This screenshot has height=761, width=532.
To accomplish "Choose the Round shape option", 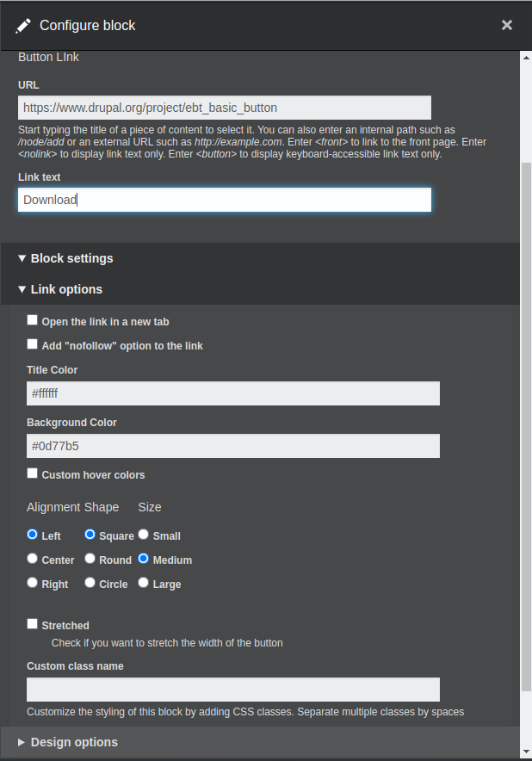I will [90, 559].
